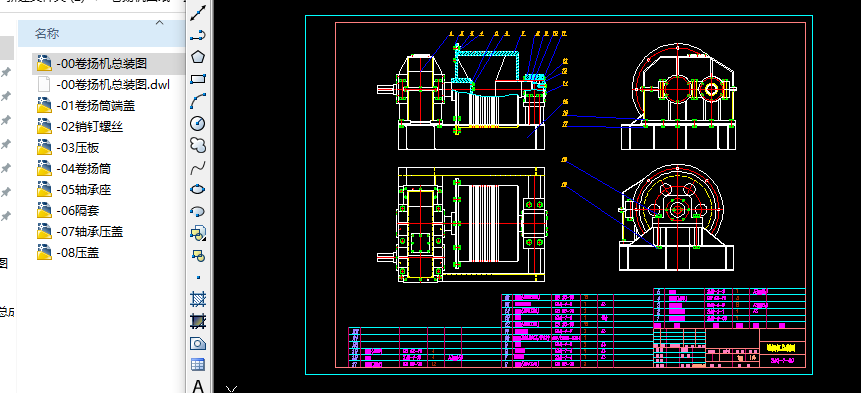Select the Polygon tool

[198, 57]
